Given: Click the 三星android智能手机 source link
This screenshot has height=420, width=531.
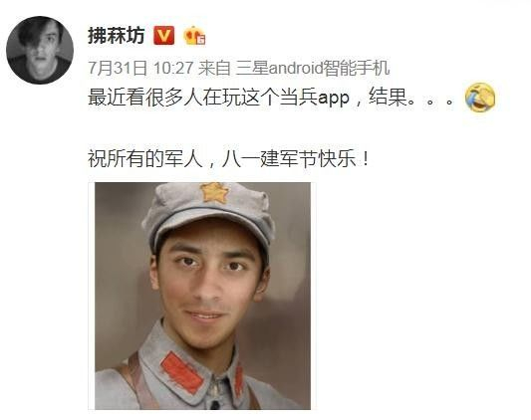Looking at the screenshot, I should (313, 68).
